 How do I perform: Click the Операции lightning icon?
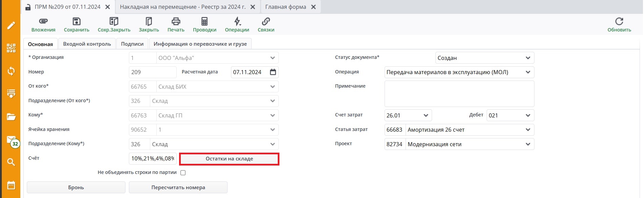pyautogui.click(x=237, y=22)
